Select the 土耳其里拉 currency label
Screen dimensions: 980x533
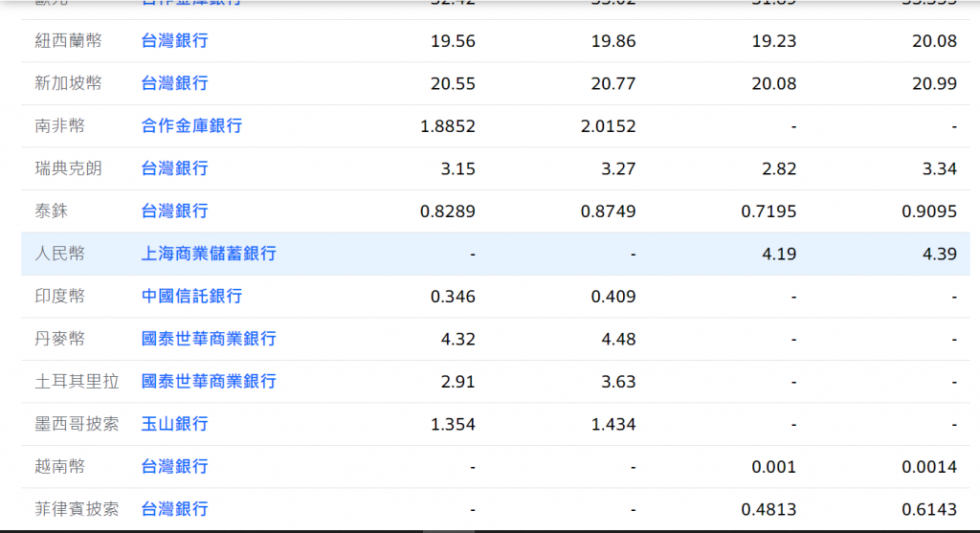tap(77, 381)
